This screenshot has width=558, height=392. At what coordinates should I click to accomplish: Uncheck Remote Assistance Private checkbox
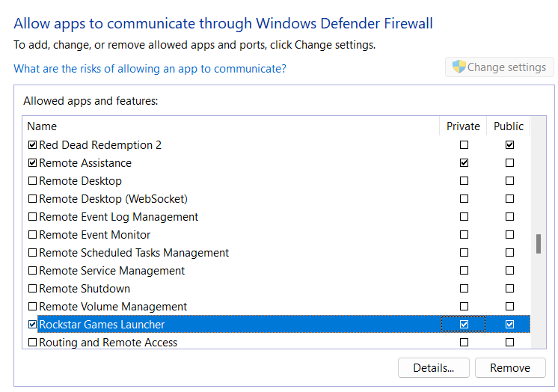pos(465,163)
